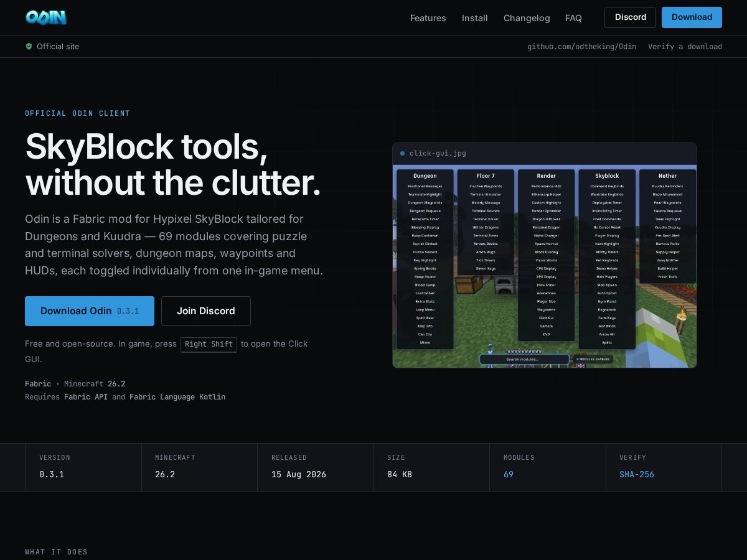Select Pearl Waypoints module entry
This screenshot has width=747, height=560.
667,202
